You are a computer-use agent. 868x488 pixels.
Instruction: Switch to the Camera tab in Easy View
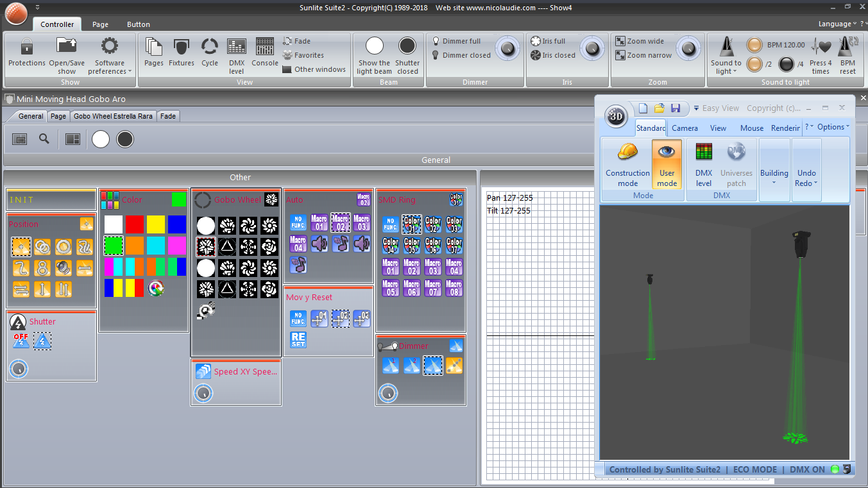[x=685, y=128]
